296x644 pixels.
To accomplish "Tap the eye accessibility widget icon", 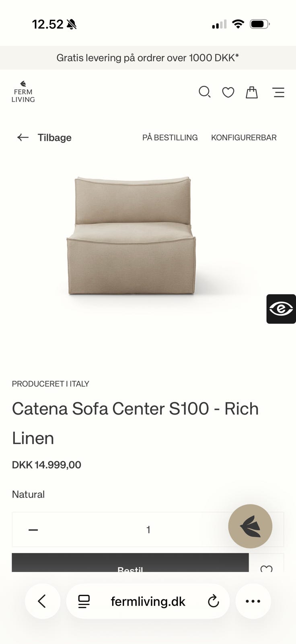I will pyautogui.click(x=281, y=309).
